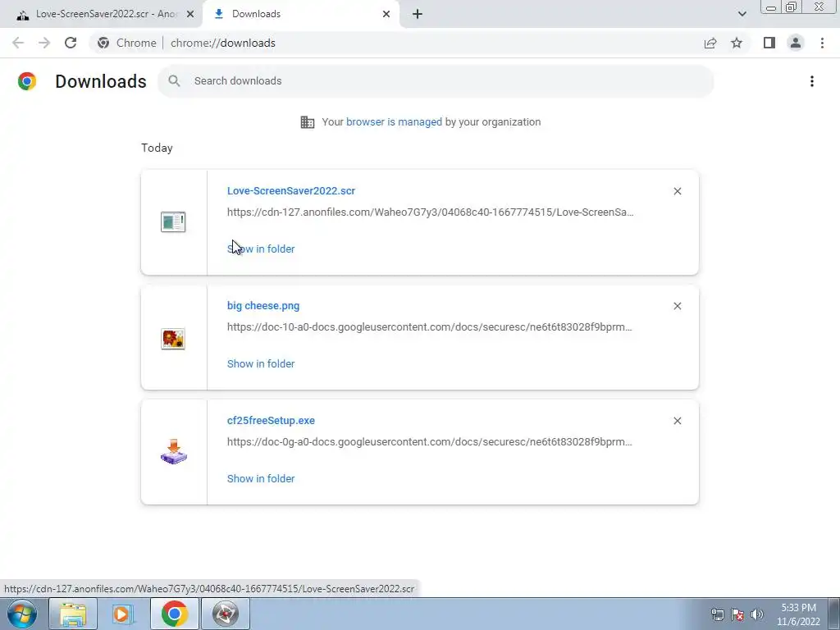Launch Windows Media Player from taskbar
This screenshot has width=840, height=630.
123,614
